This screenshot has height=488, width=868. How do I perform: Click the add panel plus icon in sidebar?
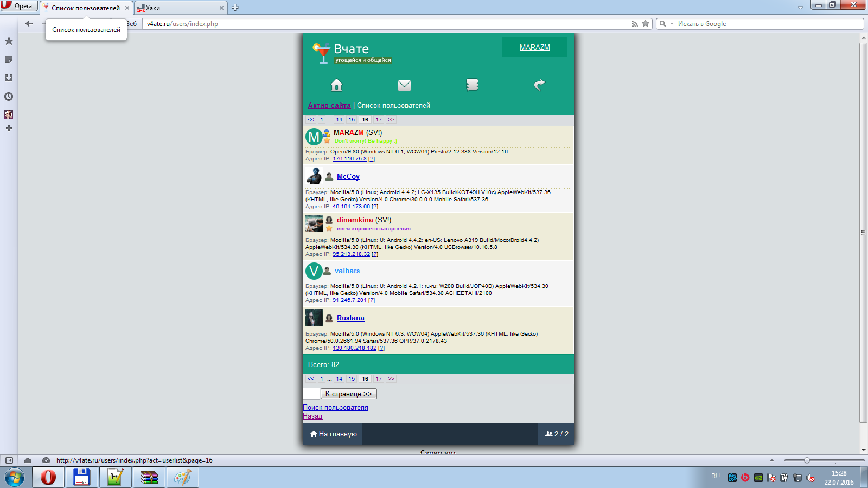point(9,129)
